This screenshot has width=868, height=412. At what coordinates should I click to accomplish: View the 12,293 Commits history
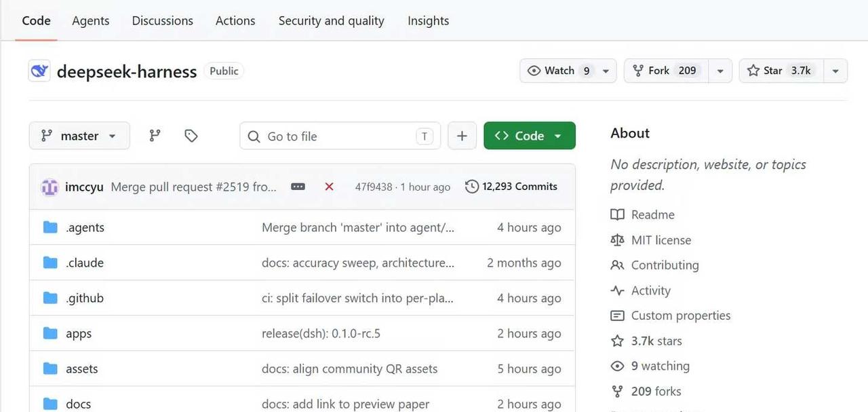[512, 187]
